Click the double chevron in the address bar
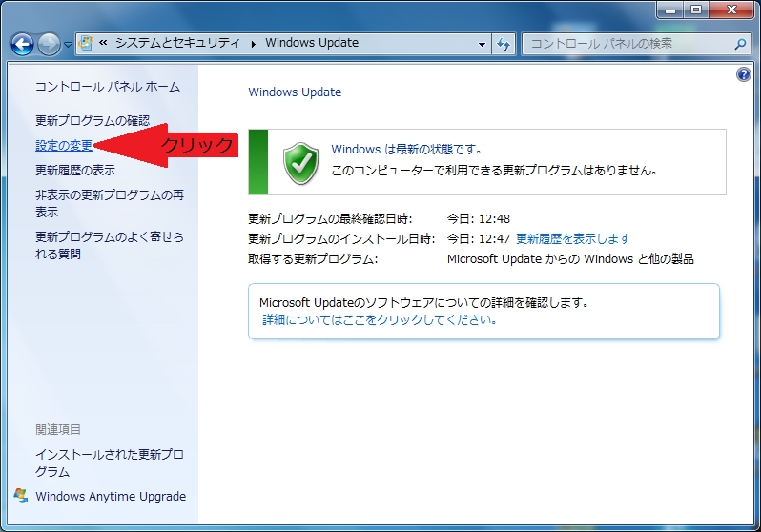 [103, 43]
